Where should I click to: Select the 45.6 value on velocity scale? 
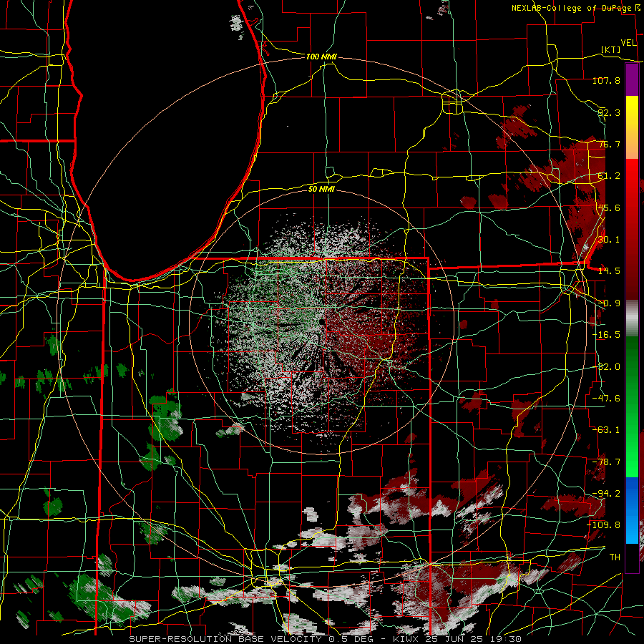click(x=609, y=208)
